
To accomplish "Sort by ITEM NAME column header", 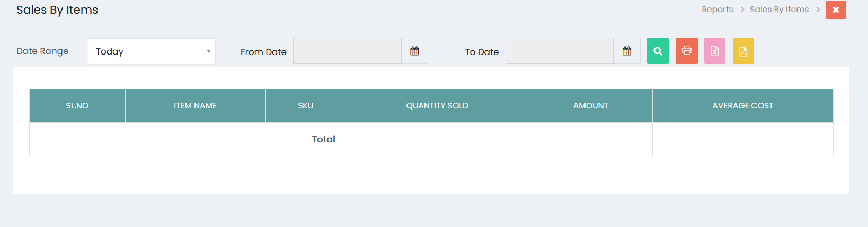I will [x=196, y=106].
